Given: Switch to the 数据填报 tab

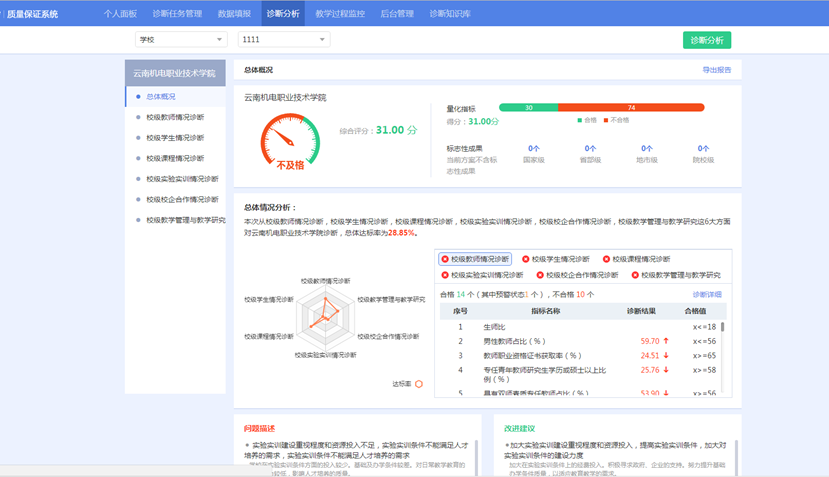Looking at the screenshot, I should (x=234, y=14).
